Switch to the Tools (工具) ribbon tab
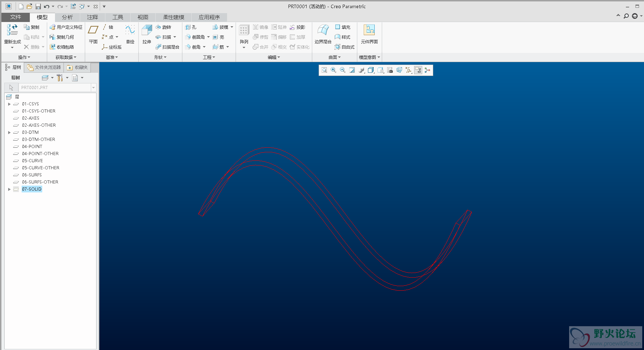 pyautogui.click(x=117, y=17)
